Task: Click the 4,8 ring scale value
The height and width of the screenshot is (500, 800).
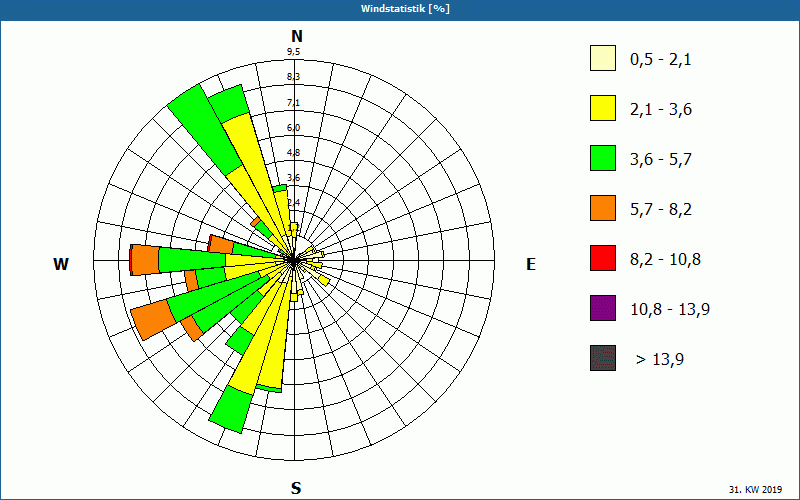Action: [293, 153]
